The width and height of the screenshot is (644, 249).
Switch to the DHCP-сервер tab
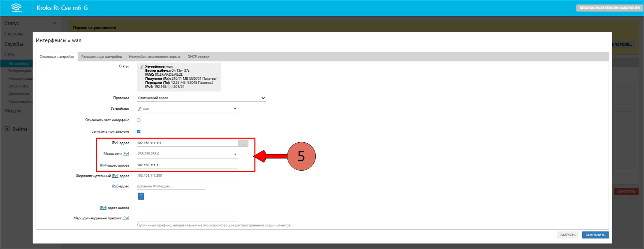pyautogui.click(x=198, y=57)
